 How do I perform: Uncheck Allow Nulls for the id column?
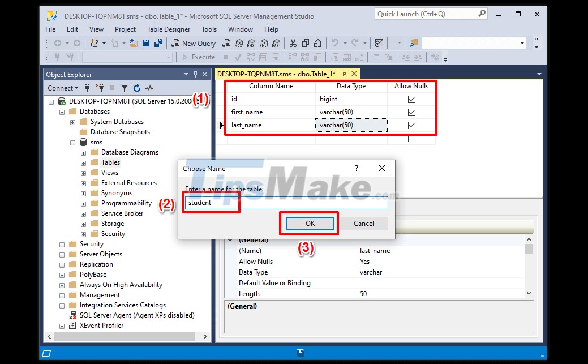tap(411, 99)
